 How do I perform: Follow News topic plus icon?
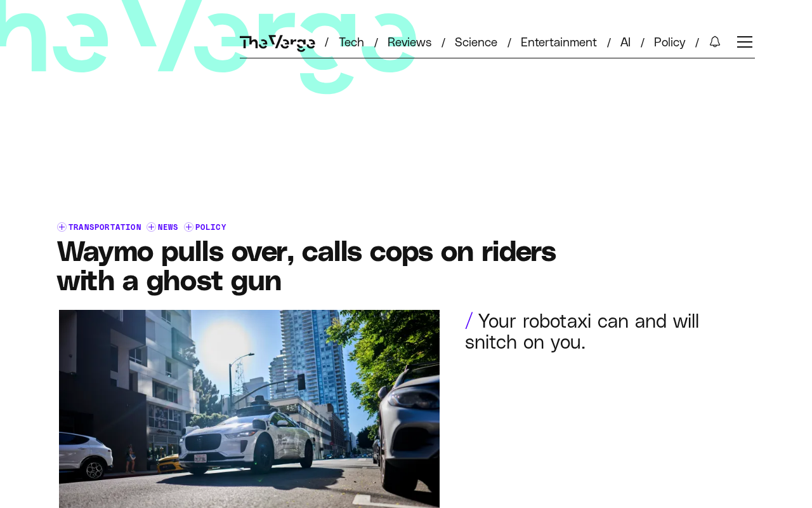tap(151, 227)
